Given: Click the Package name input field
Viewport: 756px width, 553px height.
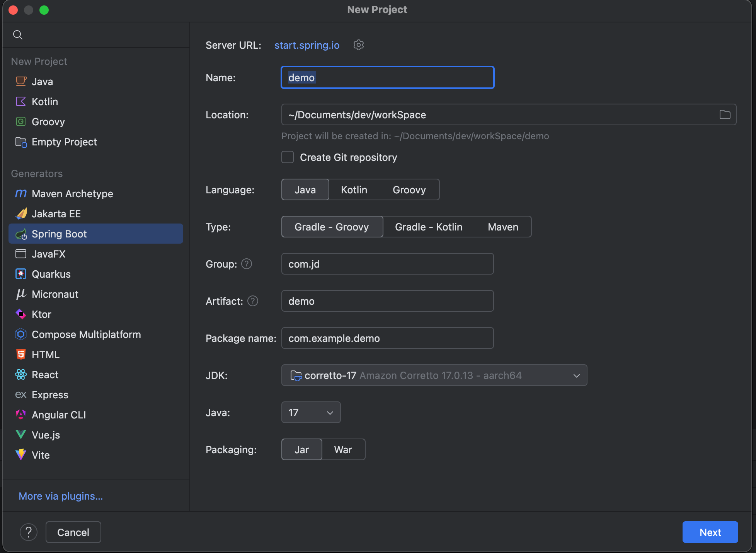Looking at the screenshot, I should tap(387, 338).
